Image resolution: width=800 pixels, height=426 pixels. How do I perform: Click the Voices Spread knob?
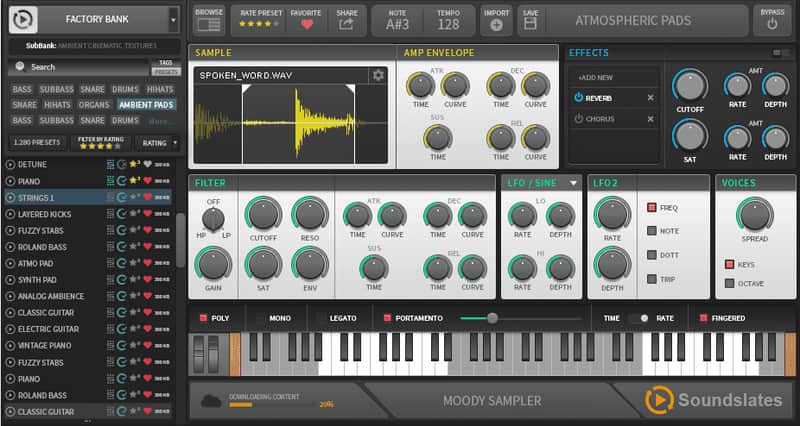755,215
